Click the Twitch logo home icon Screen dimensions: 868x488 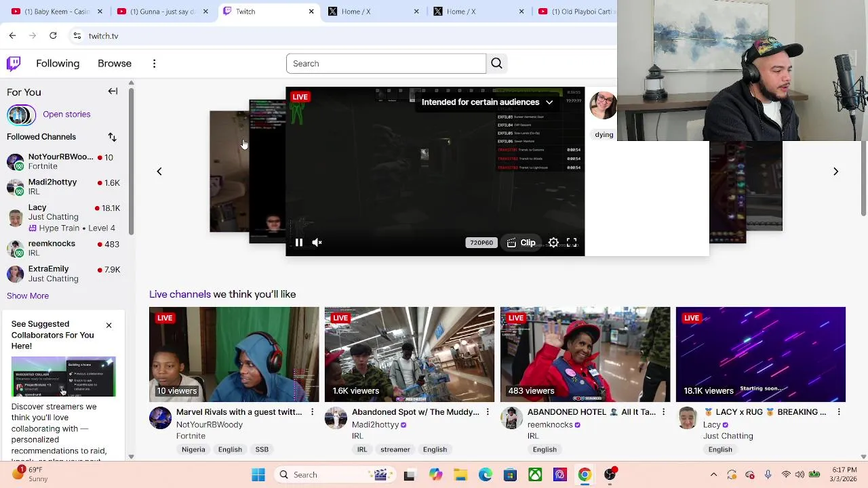click(14, 64)
